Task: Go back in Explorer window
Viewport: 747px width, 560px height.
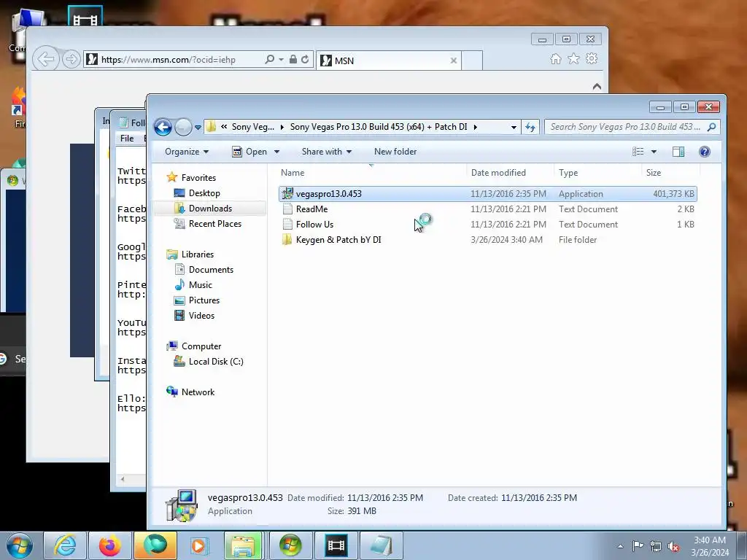Action: point(163,127)
